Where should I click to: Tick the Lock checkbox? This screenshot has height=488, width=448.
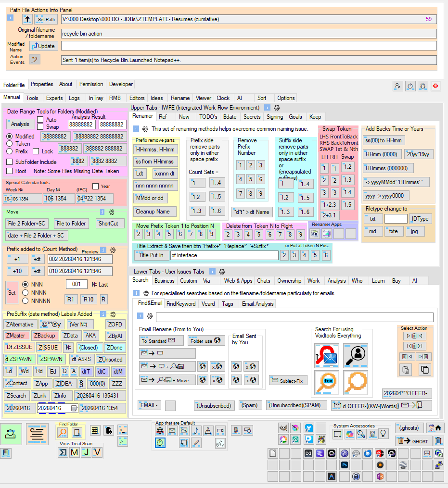coord(36,151)
